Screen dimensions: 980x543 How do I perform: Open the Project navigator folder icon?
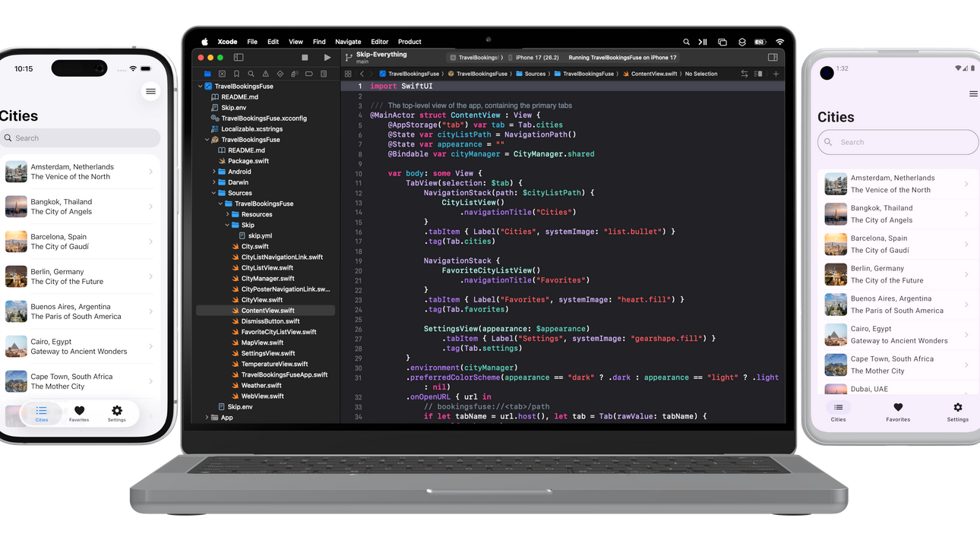[x=207, y=74]
